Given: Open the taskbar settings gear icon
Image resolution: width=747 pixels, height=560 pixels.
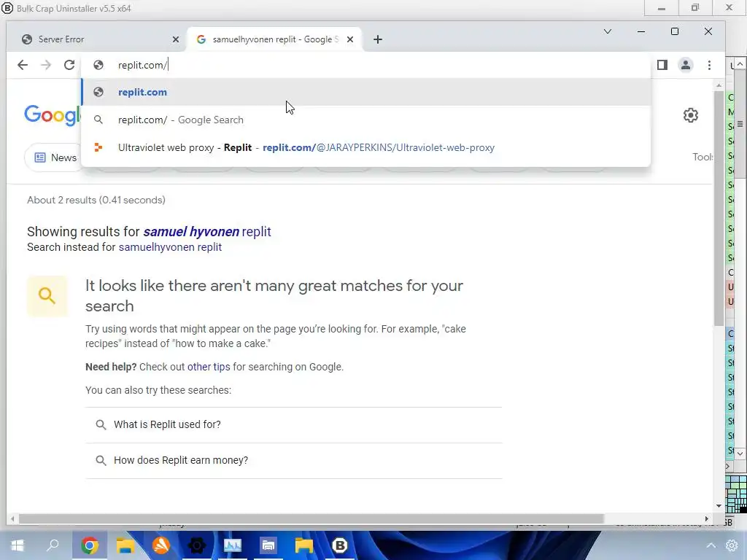Looking at the screenshot, I should pyautogui.click(x=732, y=545).
